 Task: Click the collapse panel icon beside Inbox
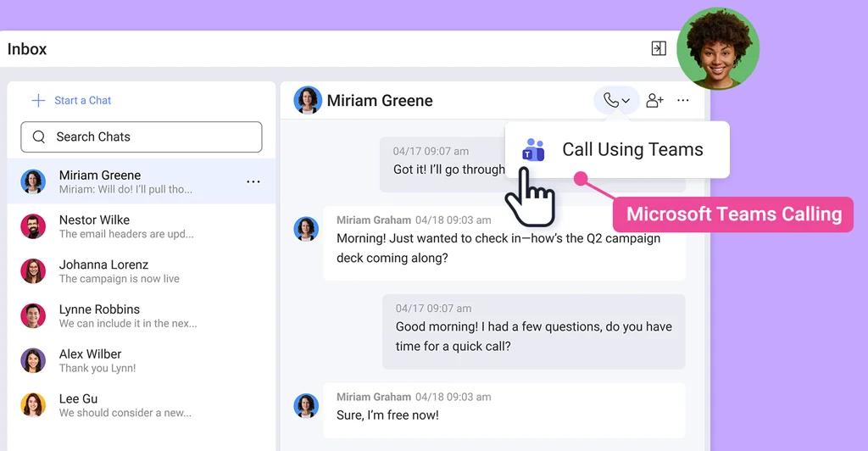click(x=658, y=48)
